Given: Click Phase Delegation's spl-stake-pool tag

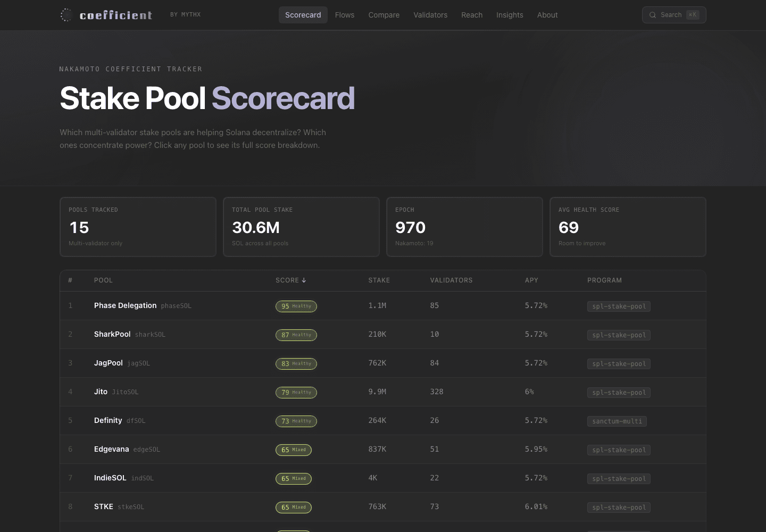Looking at the screenshot, I should click(619, 306).
